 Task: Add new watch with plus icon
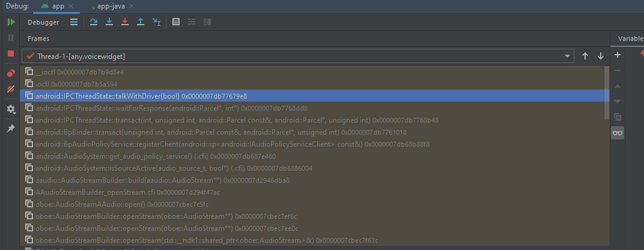(x=618, y=55)
